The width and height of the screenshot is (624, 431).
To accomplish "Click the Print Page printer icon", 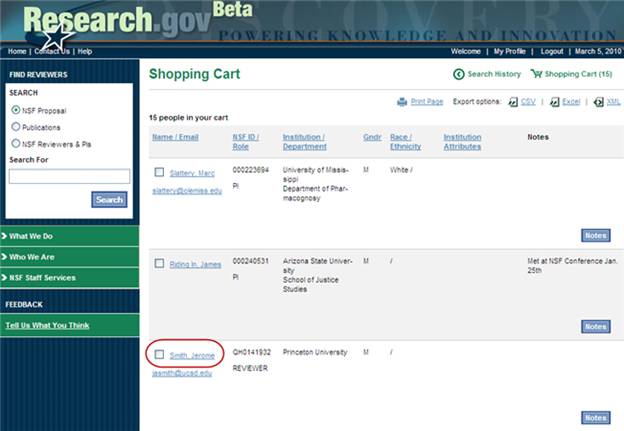I will coord(402,102).
